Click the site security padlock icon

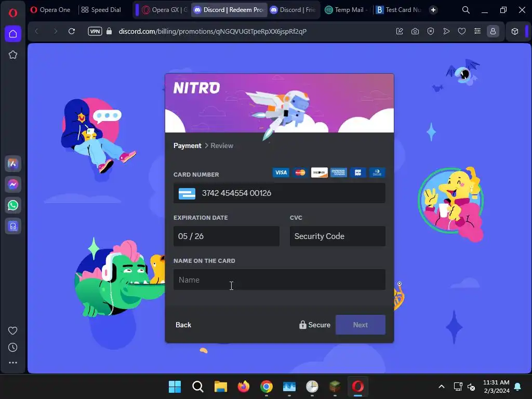pos(109,31)
